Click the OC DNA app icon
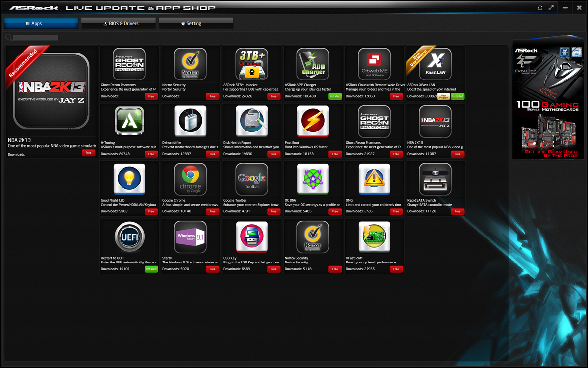The image size is (588, 368). click(x=313, y=179)
